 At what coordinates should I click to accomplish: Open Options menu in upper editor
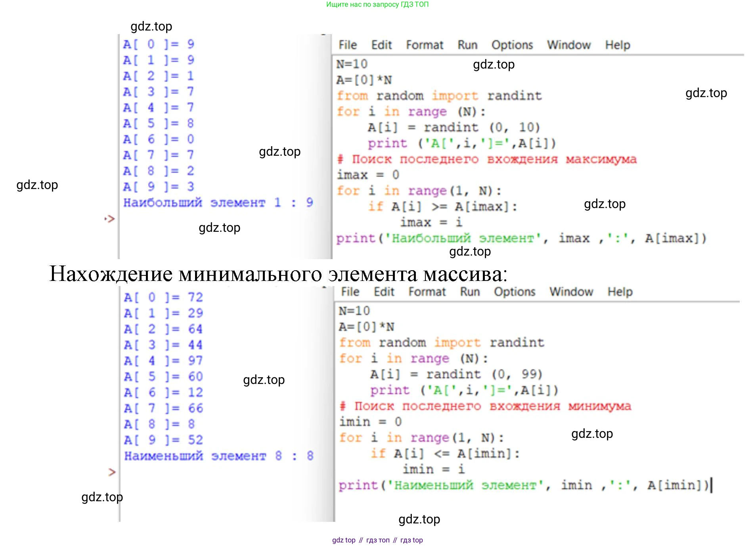click(x=512, y=45)
